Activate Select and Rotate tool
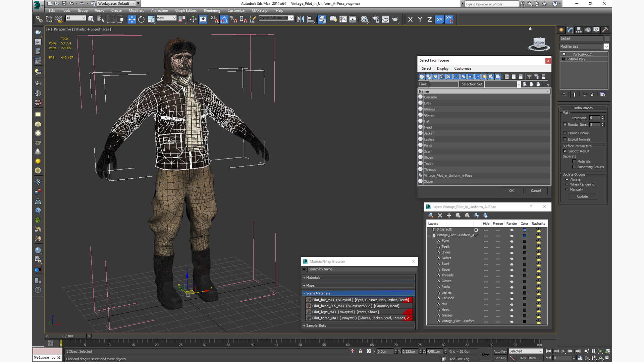The height and width of the screenshot is (362, 644). (142, 19)
